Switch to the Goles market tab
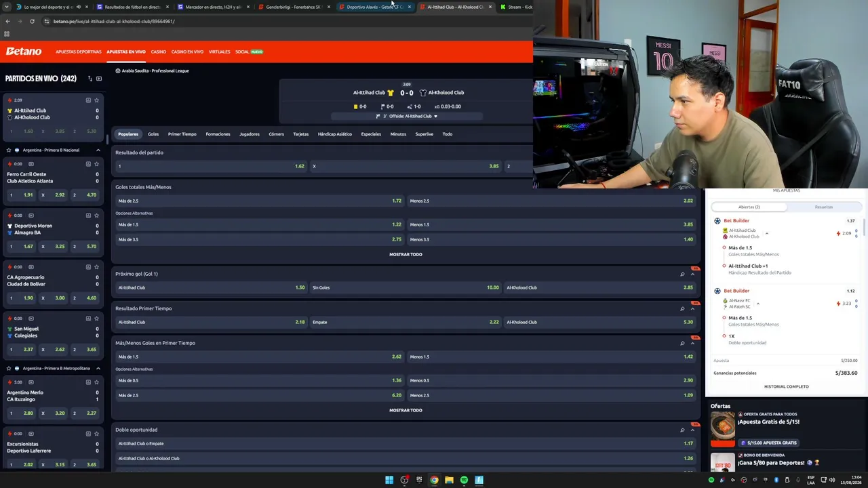 (x=153, y=134)
